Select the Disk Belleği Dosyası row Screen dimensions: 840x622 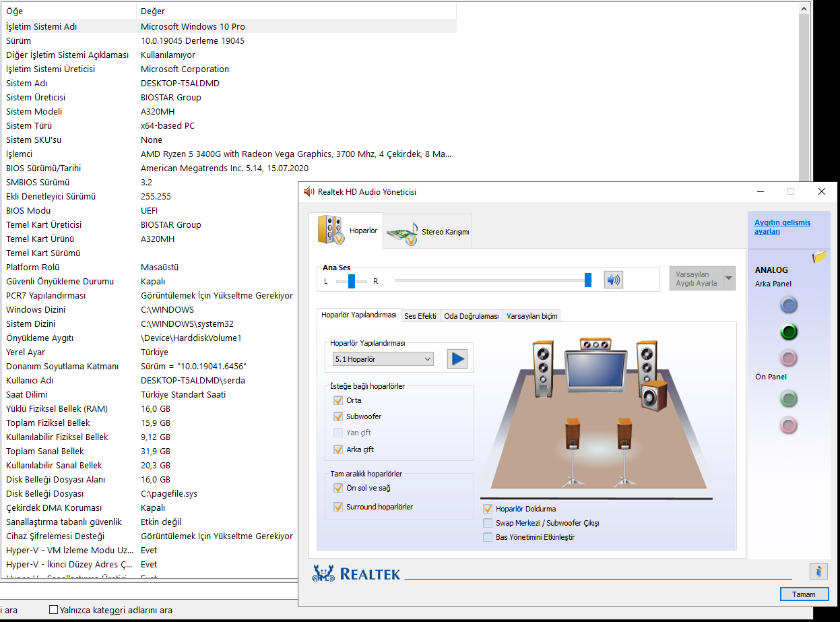pos(149,493)
